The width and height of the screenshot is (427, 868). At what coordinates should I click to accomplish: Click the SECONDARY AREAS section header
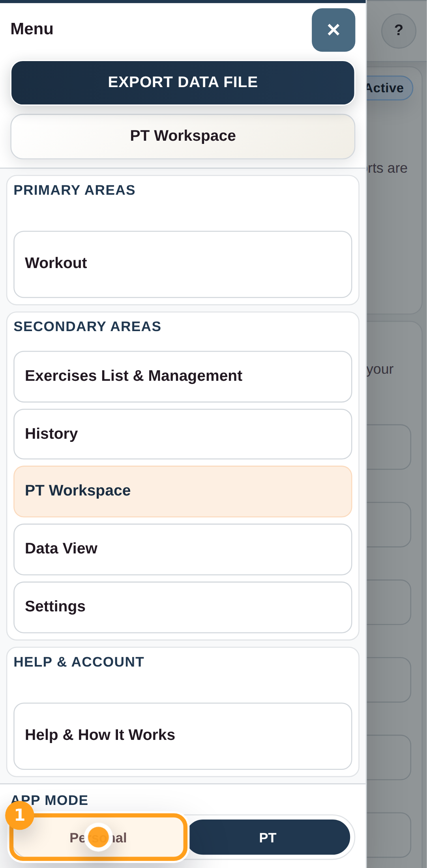click(x=87, y=327)
